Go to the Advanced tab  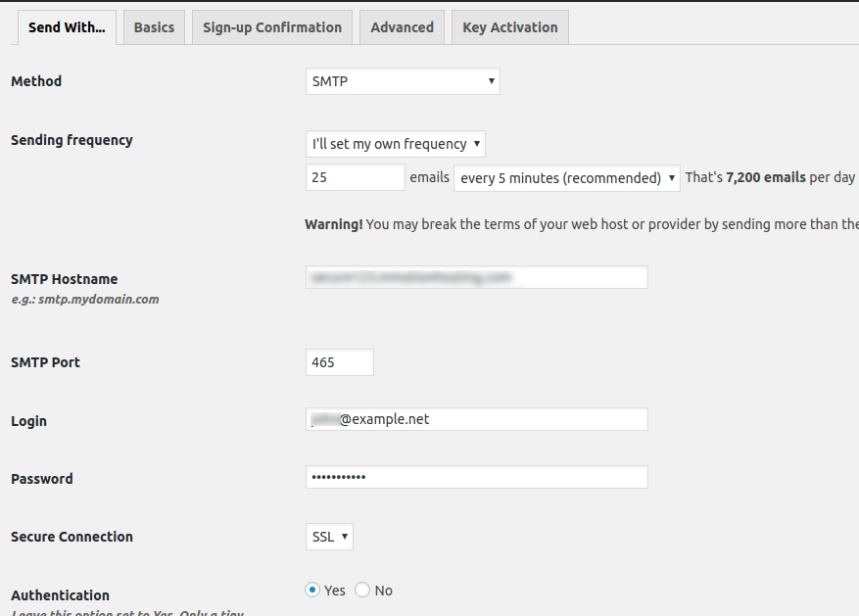click(x=402, y=27)
